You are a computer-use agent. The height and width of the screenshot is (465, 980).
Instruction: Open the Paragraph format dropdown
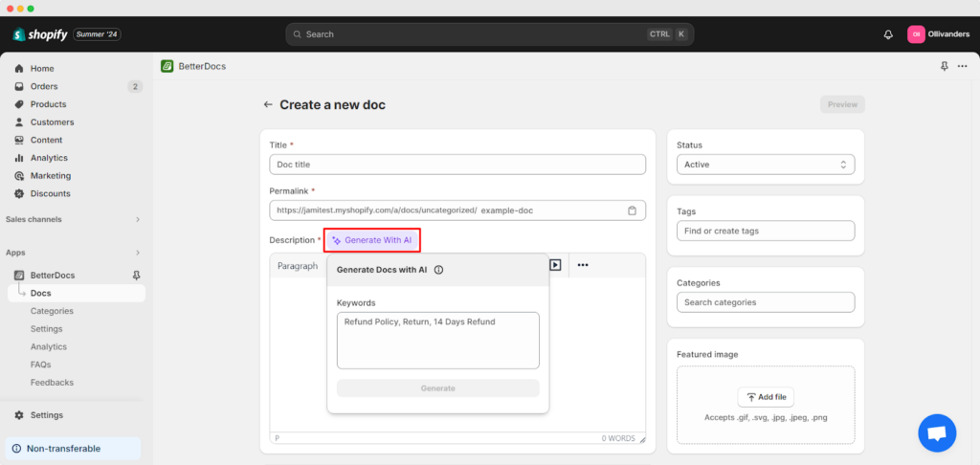point(299,266)
